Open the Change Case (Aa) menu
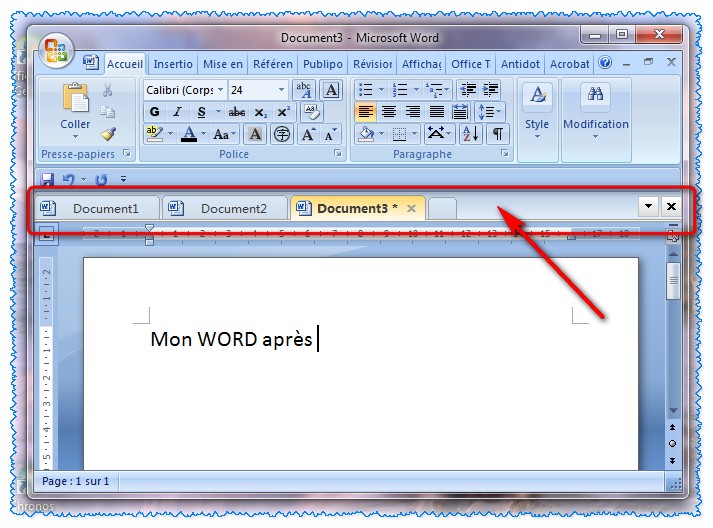 (225, 134)
